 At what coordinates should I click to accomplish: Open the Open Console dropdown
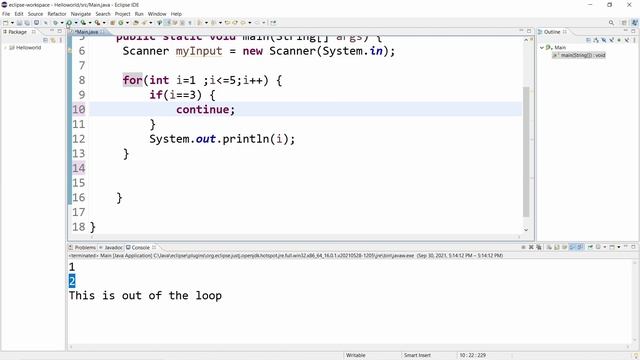pyautogui.click(x=619, y=247)
